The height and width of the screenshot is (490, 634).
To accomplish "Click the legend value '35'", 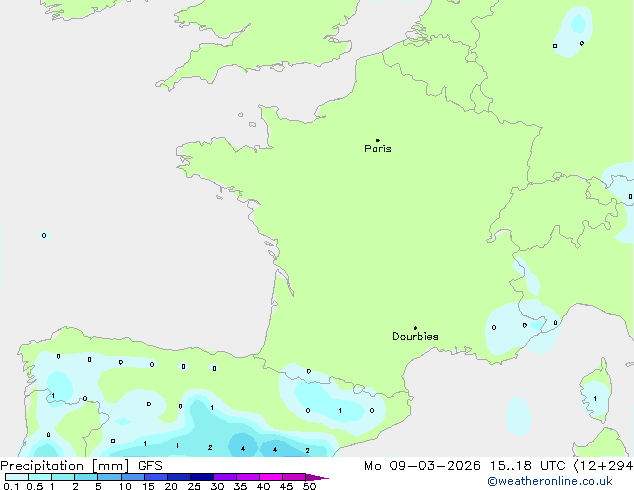I will [240, 486].
